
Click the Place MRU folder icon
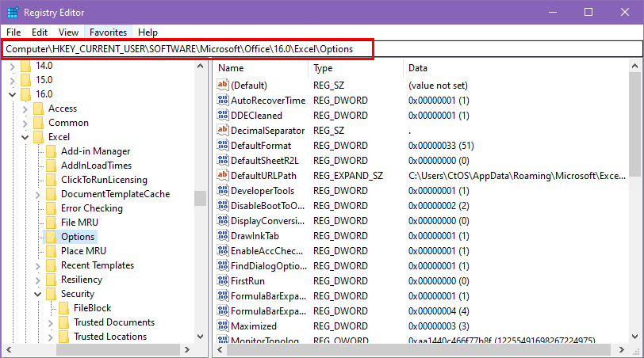click(51, 251)
